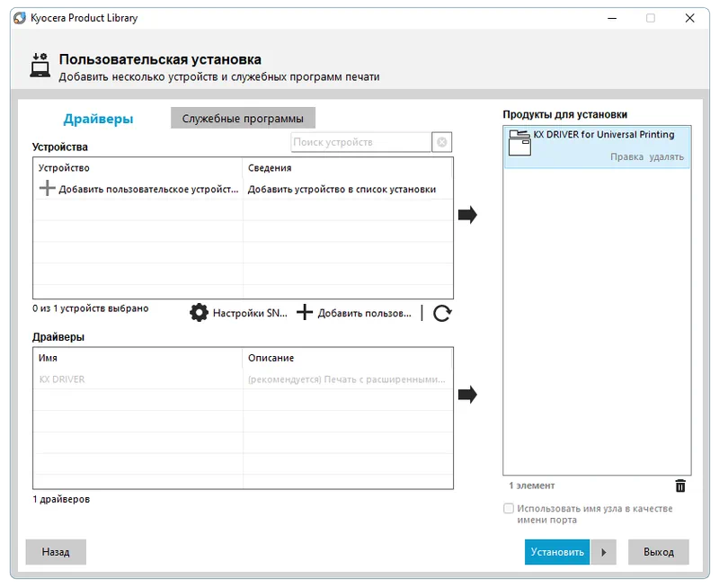Click the Правка link for KX DRIVER
This screenshot has height=588, width=719.
tap(626, 156)
